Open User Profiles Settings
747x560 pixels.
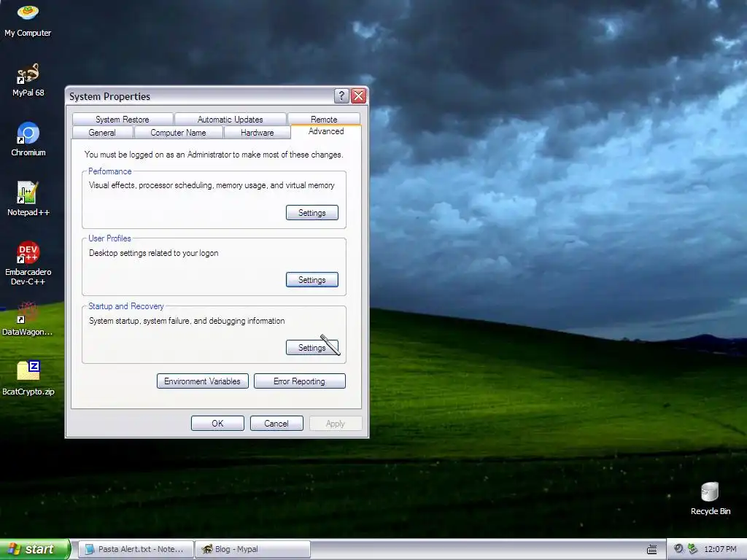pos(312,280)
